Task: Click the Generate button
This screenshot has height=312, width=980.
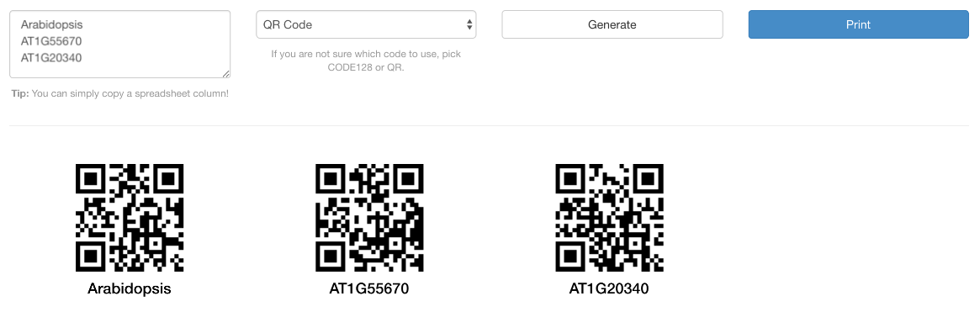Action: coord(612,24)
